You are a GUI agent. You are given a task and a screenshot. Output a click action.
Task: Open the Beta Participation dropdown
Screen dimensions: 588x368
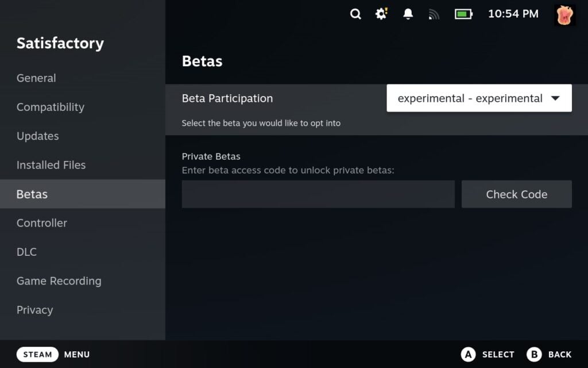coord(479,98)
